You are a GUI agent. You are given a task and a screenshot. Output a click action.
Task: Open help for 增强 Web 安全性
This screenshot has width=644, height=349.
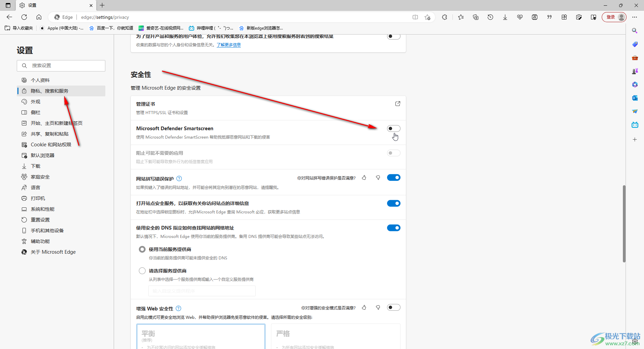click(178, 308)
